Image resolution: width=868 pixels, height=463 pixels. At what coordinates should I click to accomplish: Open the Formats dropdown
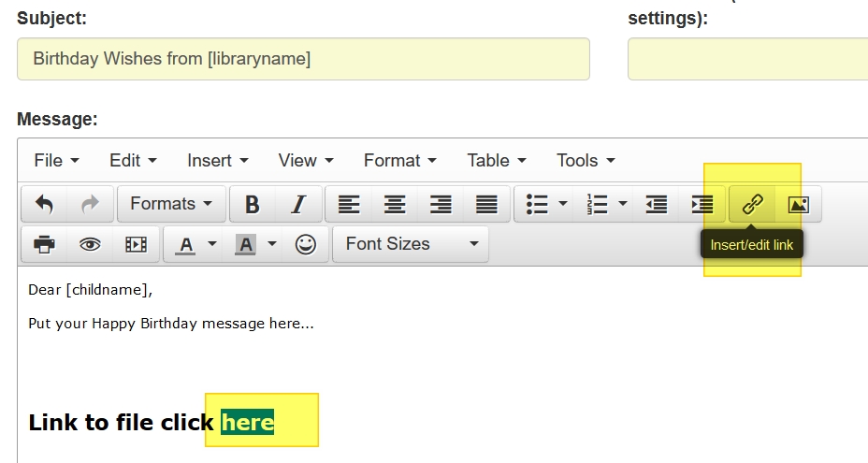click(x=171, y=204)
